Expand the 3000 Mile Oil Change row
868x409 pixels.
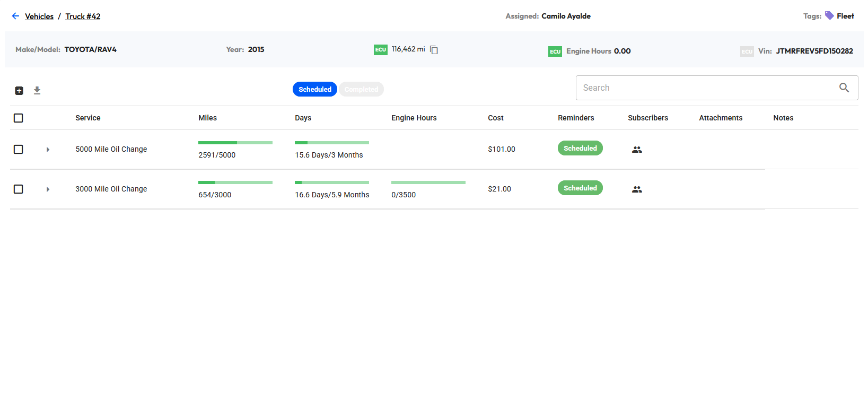pyautogui.click(x=48, y=189)
